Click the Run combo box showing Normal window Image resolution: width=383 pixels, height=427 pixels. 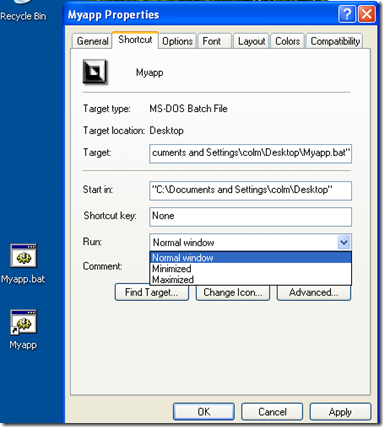pyautogui.click(x=250, y=242)
